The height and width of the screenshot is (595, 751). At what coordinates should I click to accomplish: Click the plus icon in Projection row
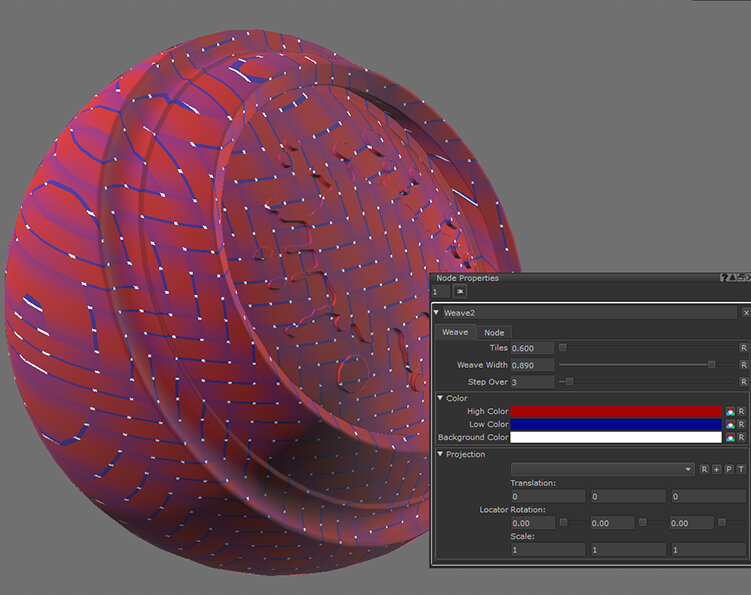pos(716,469)
